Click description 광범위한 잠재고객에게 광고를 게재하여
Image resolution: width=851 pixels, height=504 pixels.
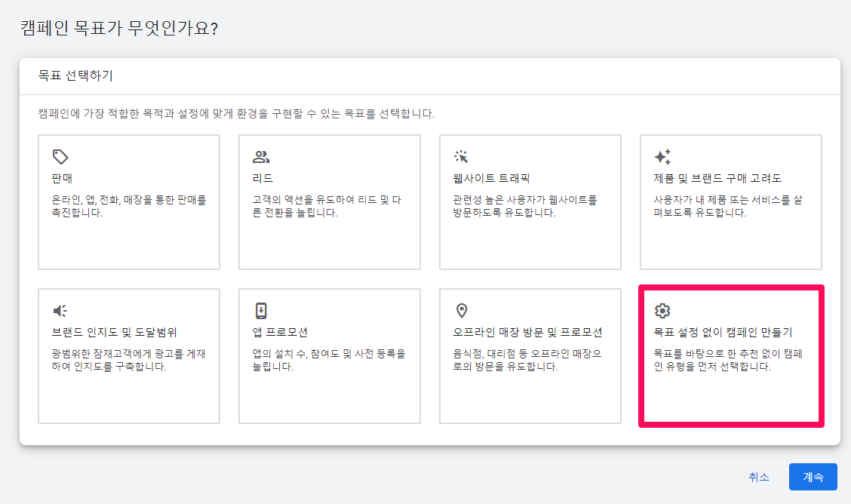128,360
